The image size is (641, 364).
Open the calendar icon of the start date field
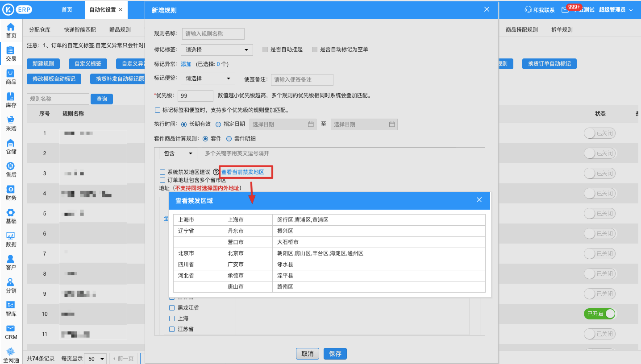311,124
